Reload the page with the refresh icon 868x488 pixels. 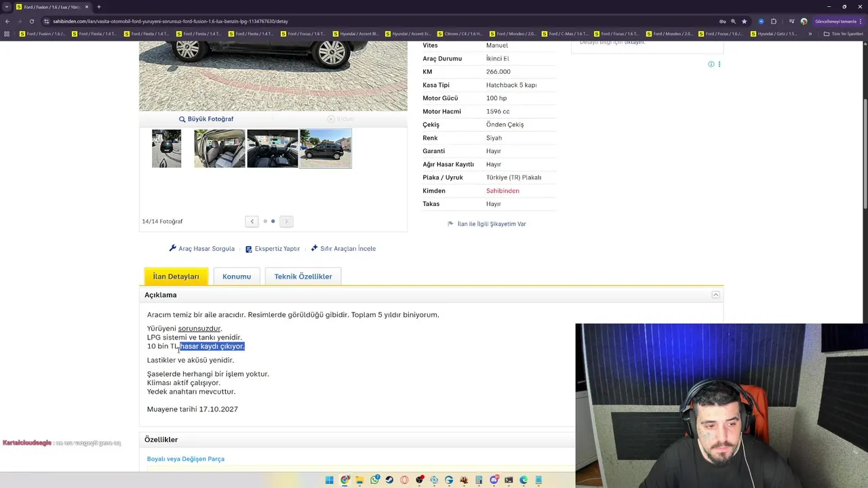[x=31, y=21]
